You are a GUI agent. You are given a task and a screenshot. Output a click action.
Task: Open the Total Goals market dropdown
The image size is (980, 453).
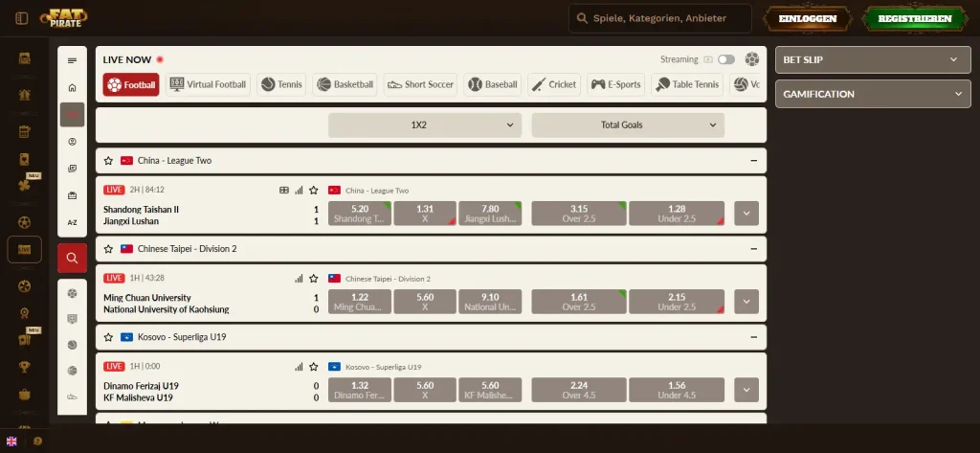click(628, 125)
